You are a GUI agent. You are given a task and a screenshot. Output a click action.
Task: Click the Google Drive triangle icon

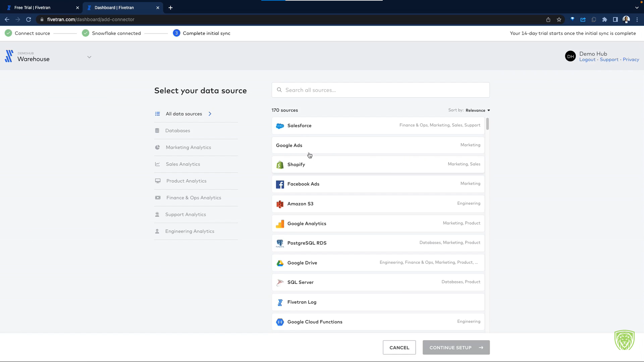click(280, 263)
